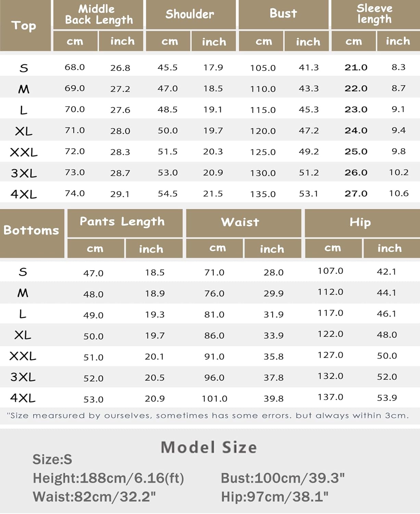The image size is (420, 514).
Task: Click the Top table header cell
Action: [24, 26]
